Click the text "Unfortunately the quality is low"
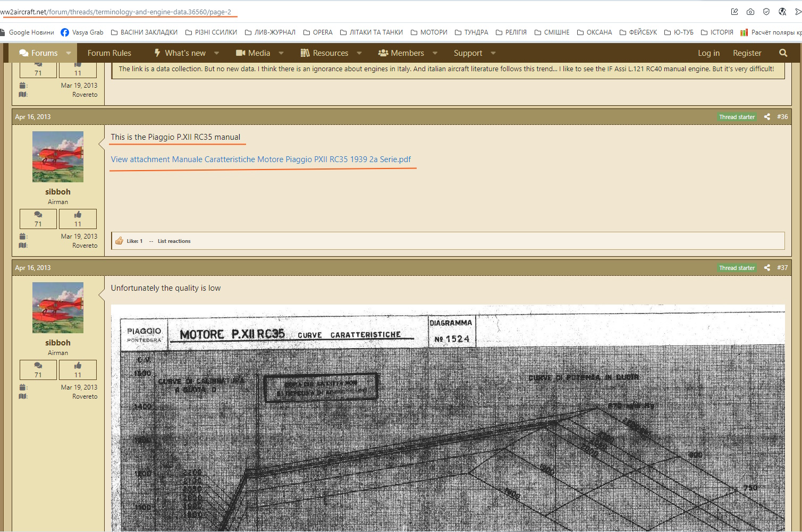The image size is (802, 532). pyautogui.click(x=166, y=288)
